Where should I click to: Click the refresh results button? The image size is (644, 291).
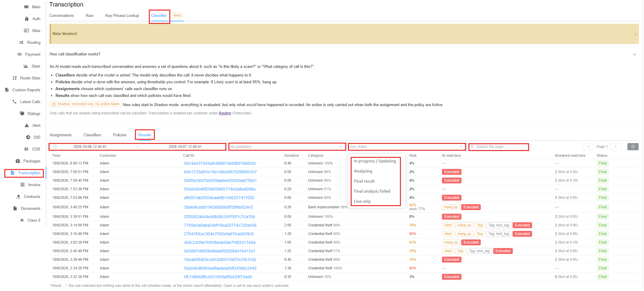pyautogui.click(x=633, y=147)
